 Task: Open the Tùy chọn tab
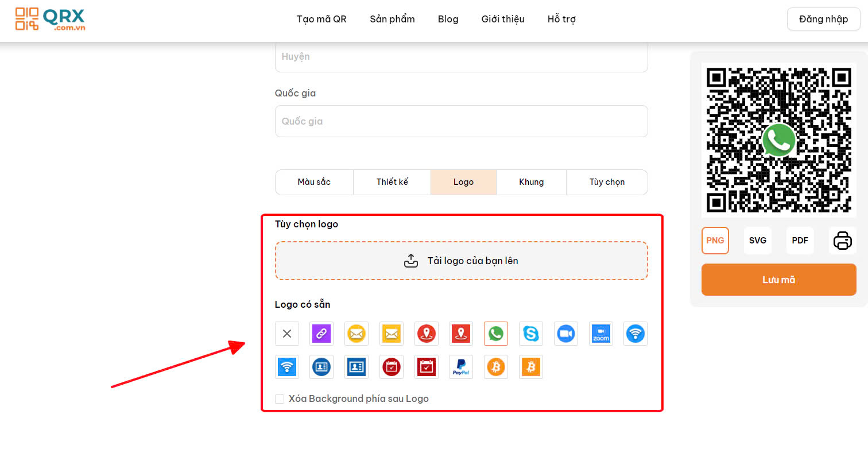click(x=607, y=182)
